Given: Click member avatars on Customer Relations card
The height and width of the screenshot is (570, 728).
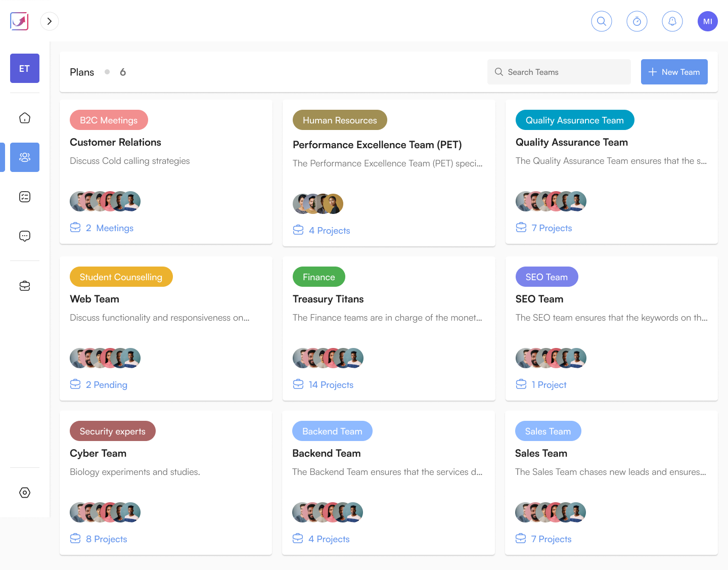Looking at the screenshot, I should [x=105, y=201].
